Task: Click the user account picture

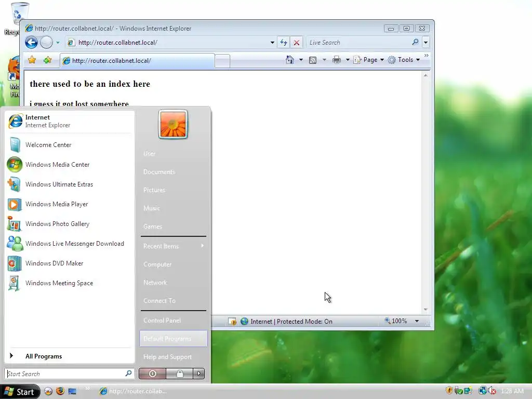Action: pos(173,125)
